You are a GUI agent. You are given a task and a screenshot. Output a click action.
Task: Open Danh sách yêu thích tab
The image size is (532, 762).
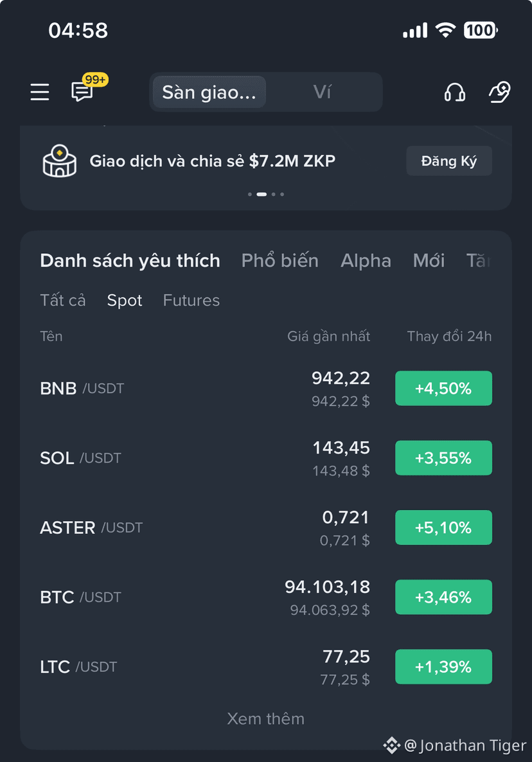(130, 261)
